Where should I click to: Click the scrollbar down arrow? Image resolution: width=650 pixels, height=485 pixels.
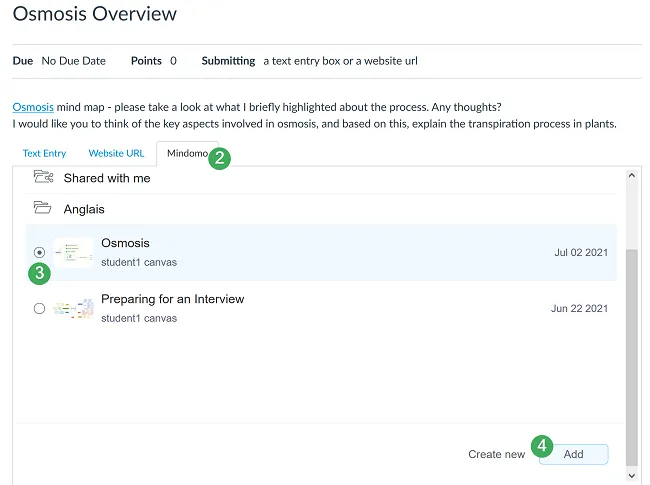[631, 476]
